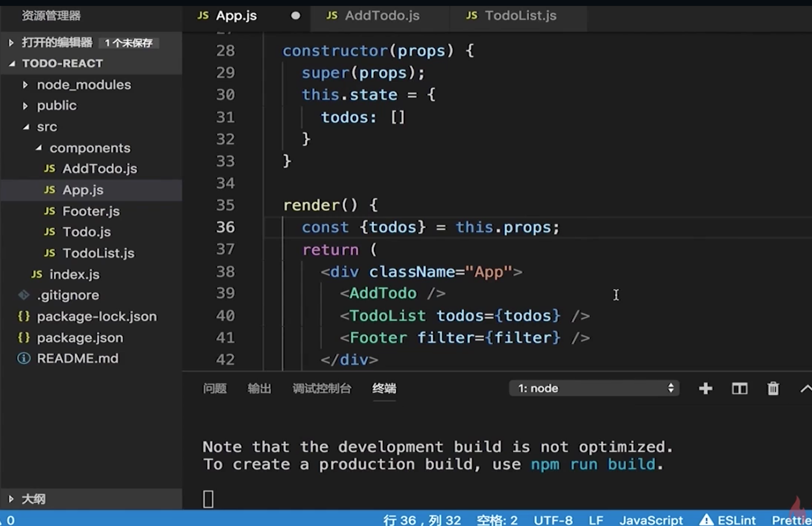Click the JS icon on AddTodo.js tab

click(x=332, y=16)
